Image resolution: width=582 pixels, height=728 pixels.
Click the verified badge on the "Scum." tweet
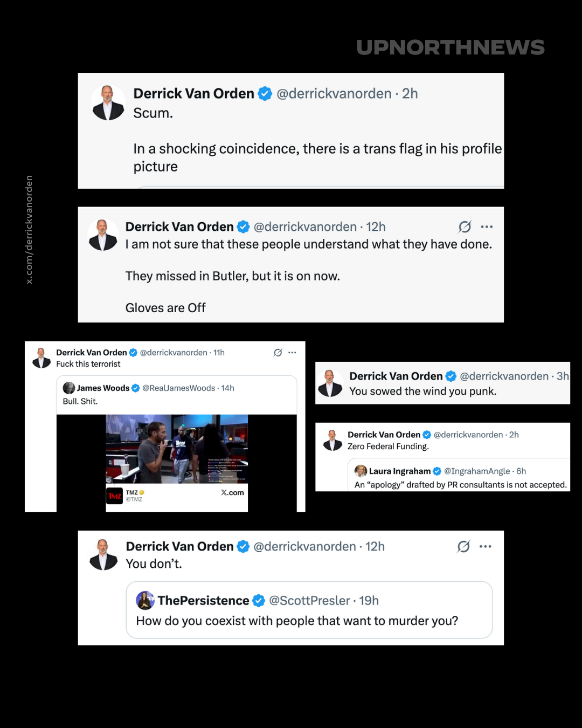pyautogui.click(x=265, y=94)
